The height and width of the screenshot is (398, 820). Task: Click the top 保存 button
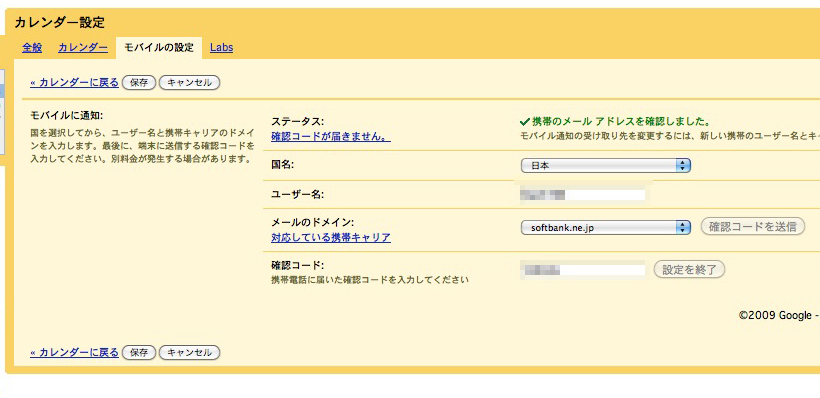pos(139,83)
